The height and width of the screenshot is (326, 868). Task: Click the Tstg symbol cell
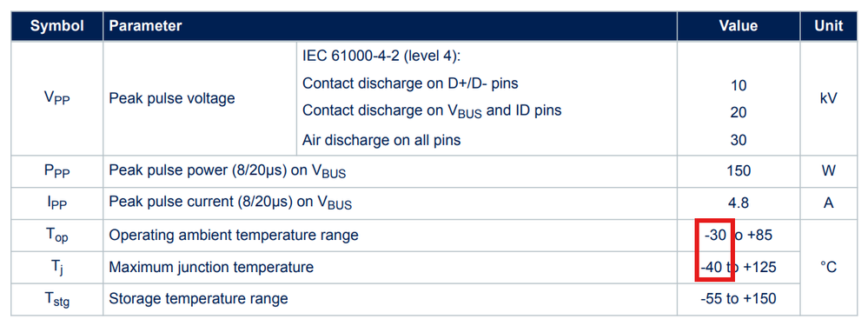click(x=56, y=299)
